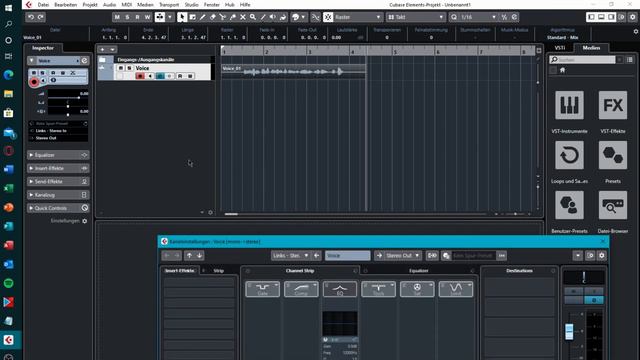The width and height of the screenshot is (640, 360).
Task: Select the Glue tool
Action: click(x=233, y=17)
